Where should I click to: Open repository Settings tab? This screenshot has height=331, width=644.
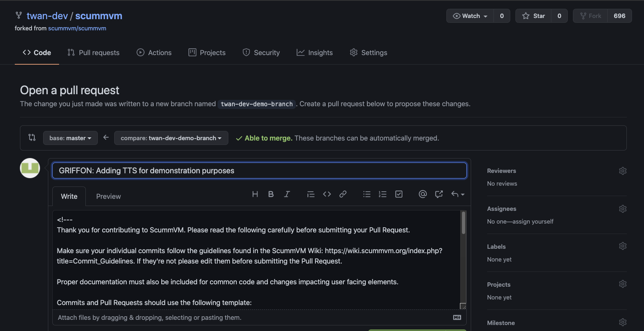pyautogui.click(x=369, y=53)
